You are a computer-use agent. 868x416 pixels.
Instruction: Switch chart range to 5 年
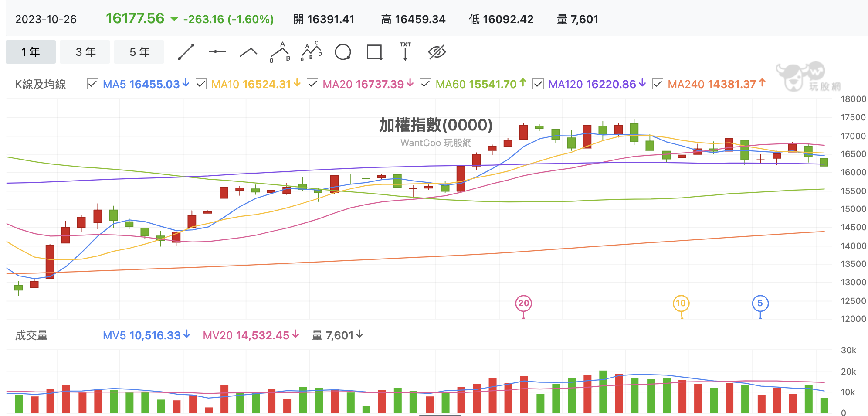139,52
